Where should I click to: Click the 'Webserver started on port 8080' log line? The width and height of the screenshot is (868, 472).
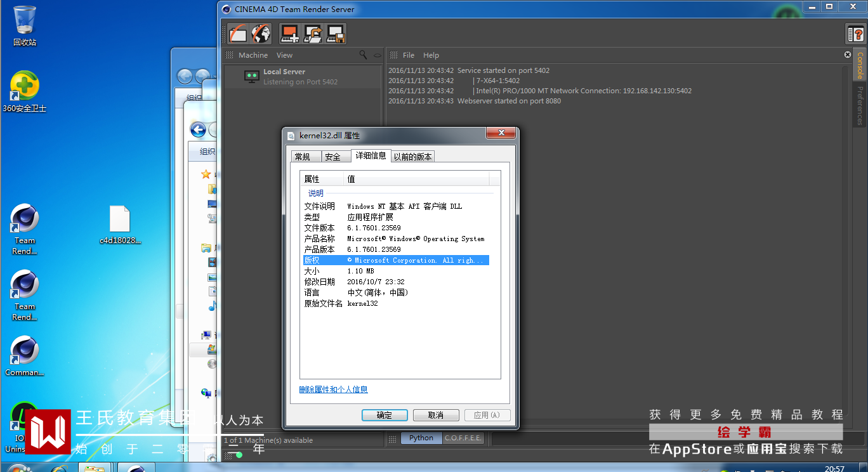coord(475,101)
